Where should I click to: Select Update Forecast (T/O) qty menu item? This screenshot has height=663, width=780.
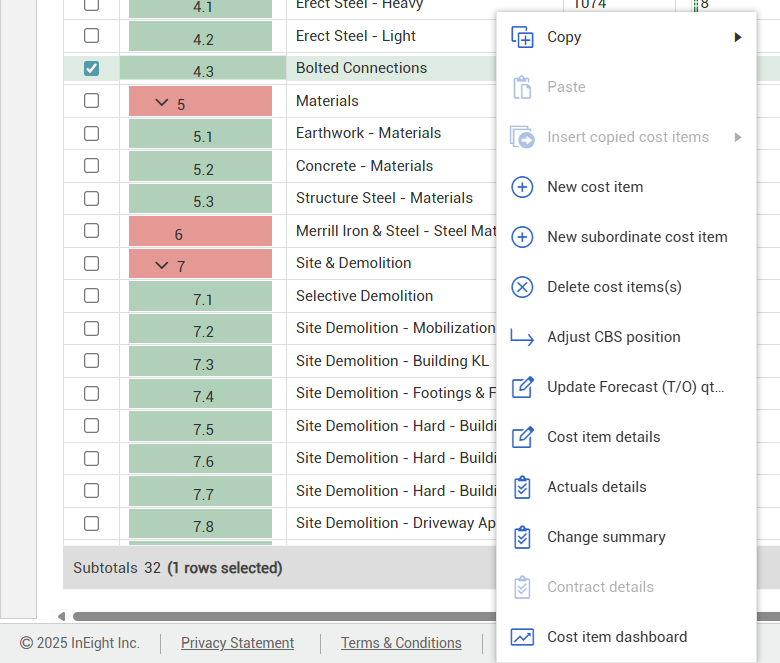coord(635,387)
